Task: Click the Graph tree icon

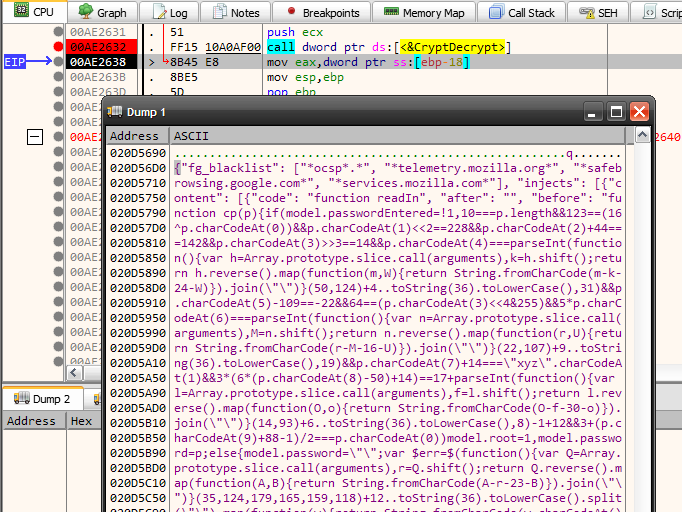Action: [x=85, y=11]
